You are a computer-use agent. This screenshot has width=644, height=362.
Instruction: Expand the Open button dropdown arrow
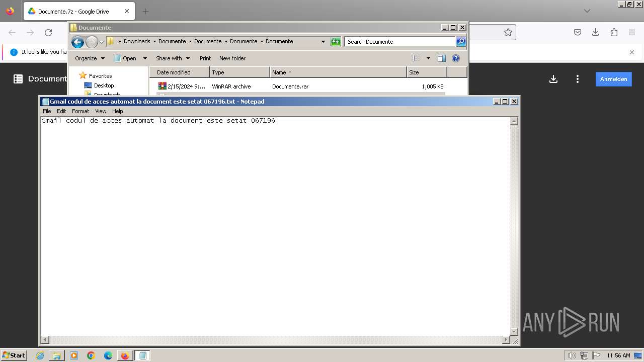coord(145,58)
